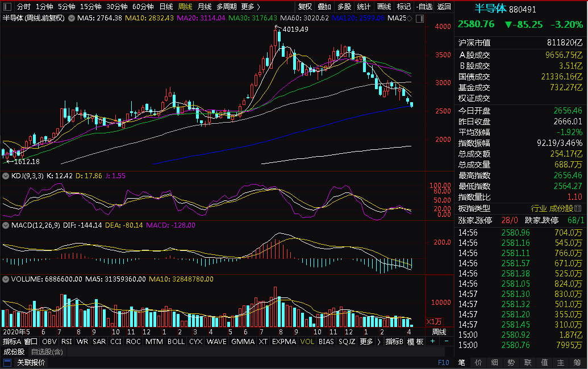Toggle the left sidebar panel icon
The width and height of the screenshot is (588, 369).
click(7, 7)
